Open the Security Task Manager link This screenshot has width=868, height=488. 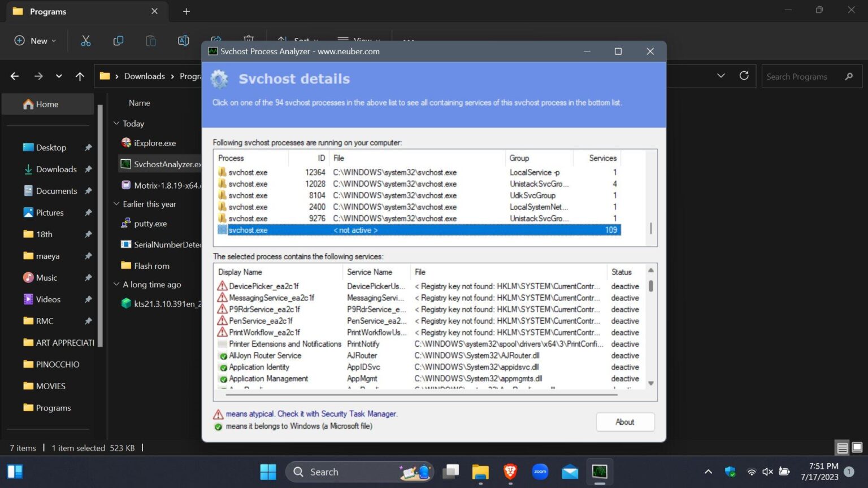[358, 413]
